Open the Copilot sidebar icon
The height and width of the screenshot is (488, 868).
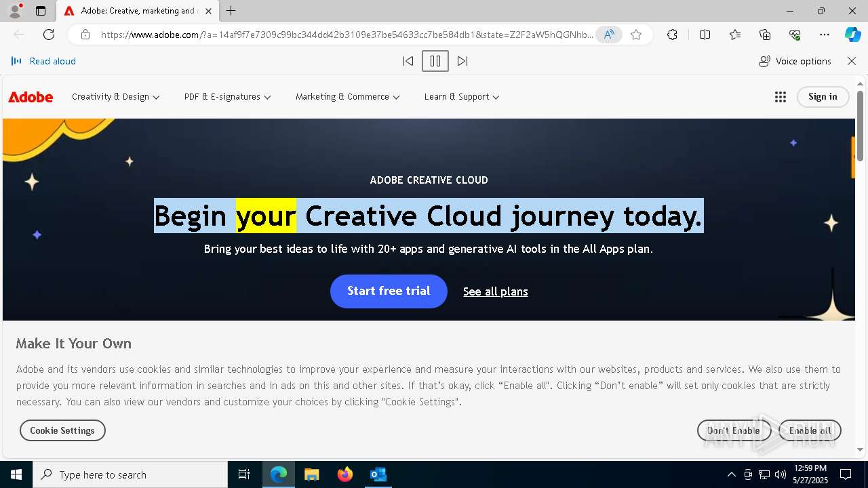[x=852, y=35]
